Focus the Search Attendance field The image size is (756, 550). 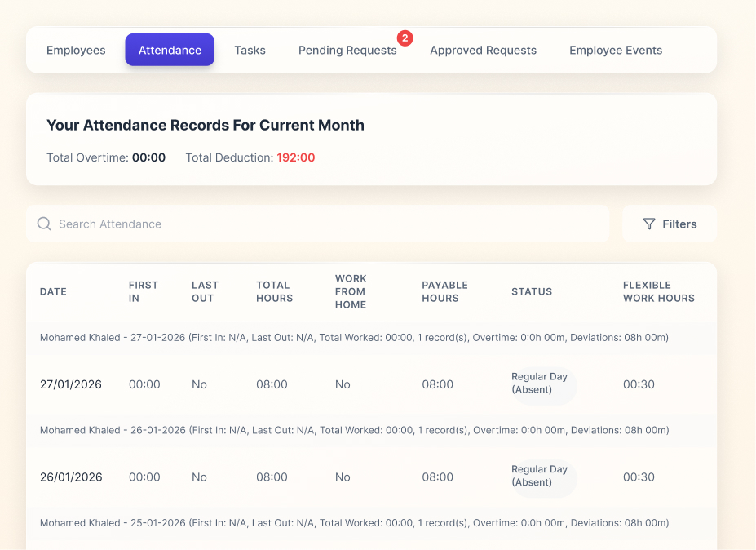pos(318,224)
